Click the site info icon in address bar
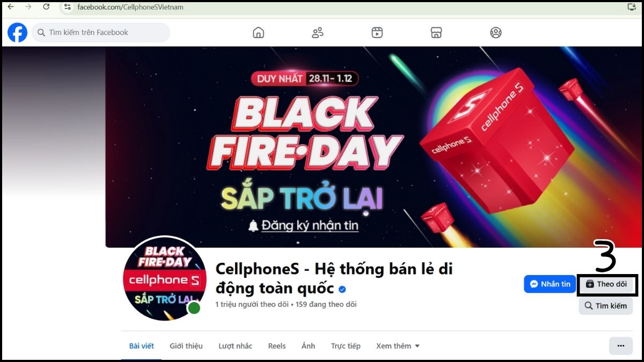This screenshot has height=362, width=644. [67, 7]
